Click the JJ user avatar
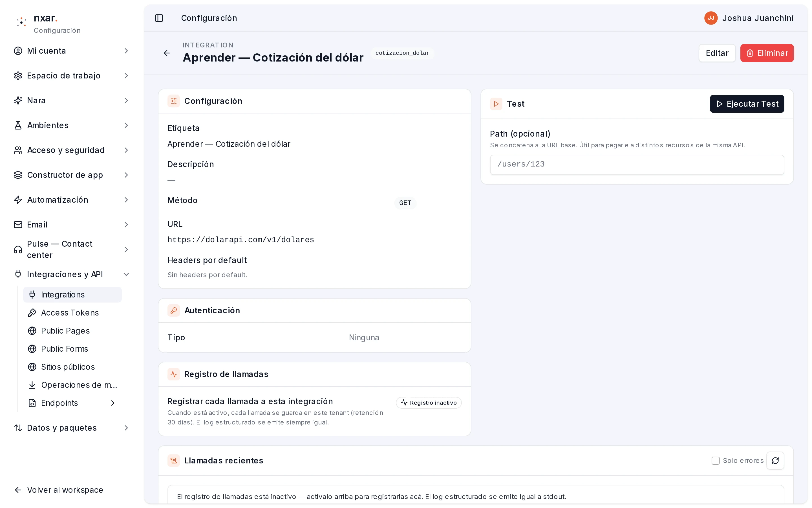Screen dimensions: 812x508 click(711, 18)
